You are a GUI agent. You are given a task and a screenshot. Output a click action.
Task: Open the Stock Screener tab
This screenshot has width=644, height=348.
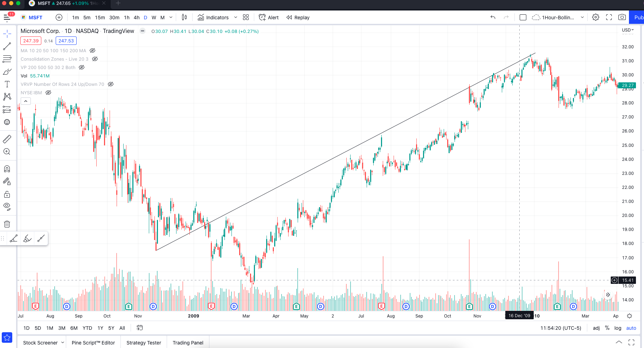point(40,343)
